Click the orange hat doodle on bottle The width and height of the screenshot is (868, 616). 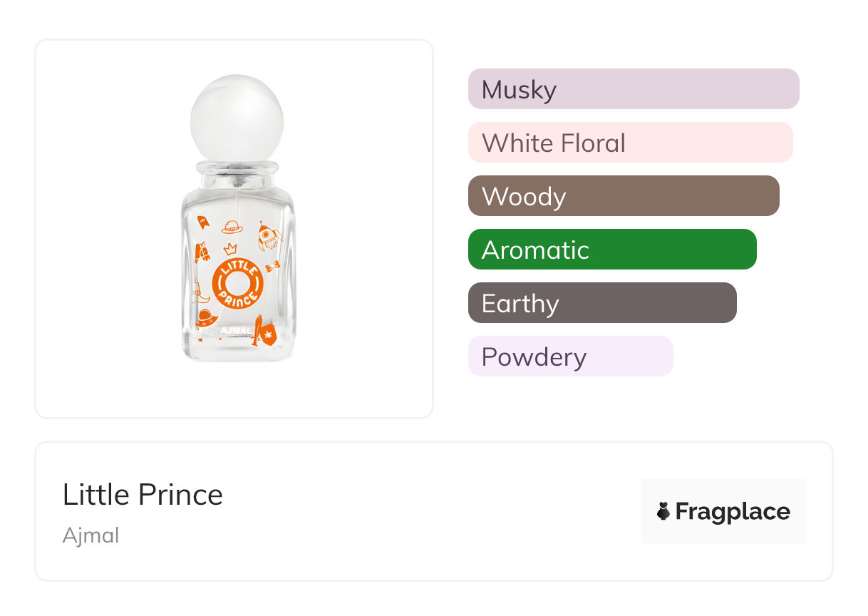[x=232, y=227]
